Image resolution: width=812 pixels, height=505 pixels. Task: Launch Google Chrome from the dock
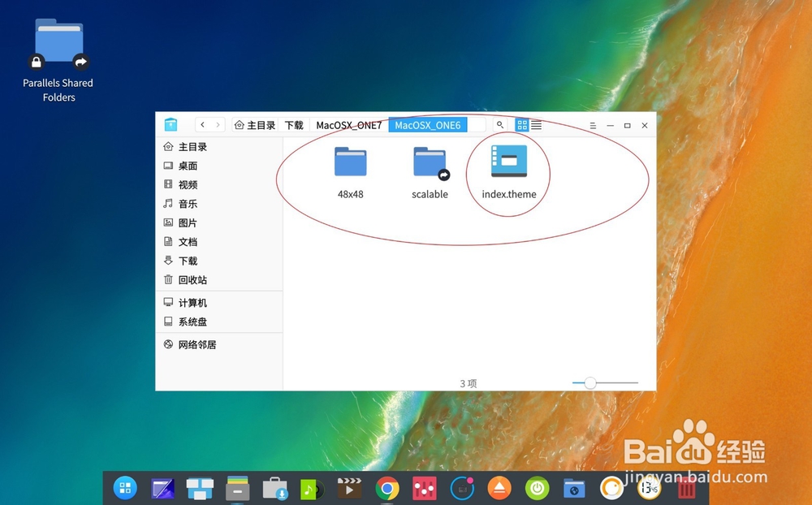386,488
